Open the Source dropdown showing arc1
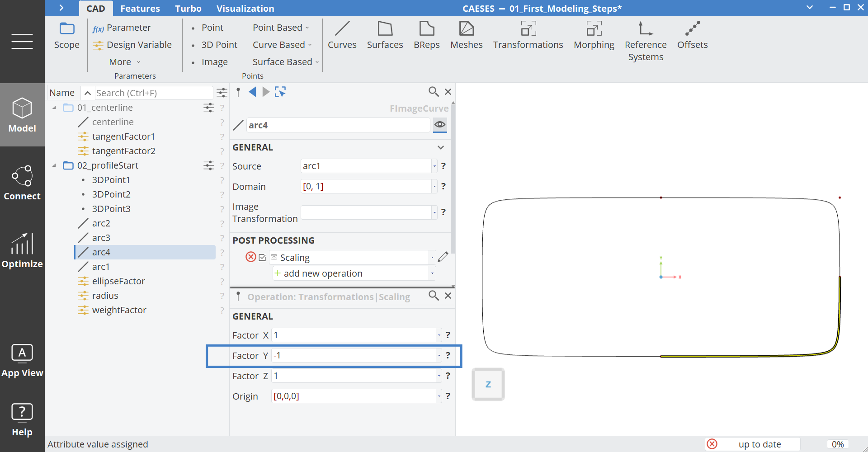868x452 pixels. 434,166
